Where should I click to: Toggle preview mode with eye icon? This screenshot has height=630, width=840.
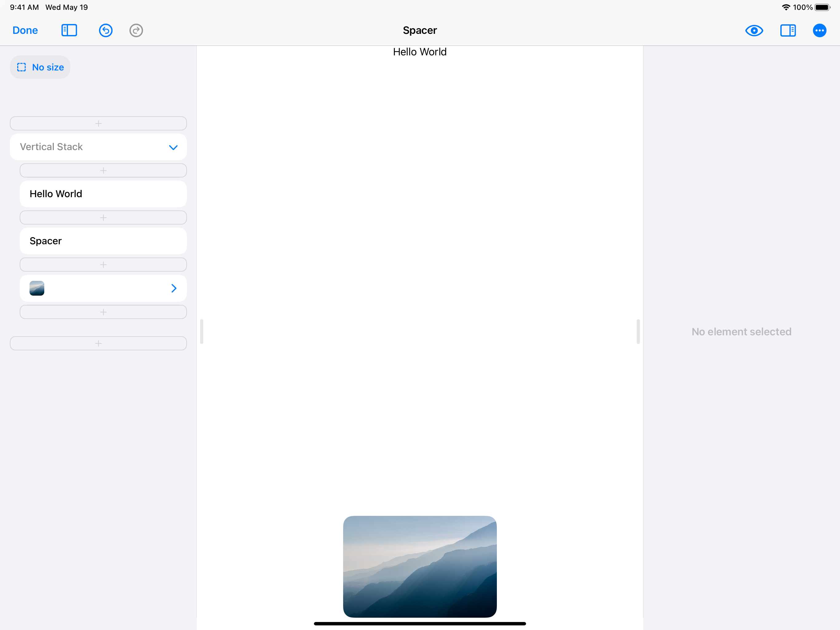tap(754, 30)
